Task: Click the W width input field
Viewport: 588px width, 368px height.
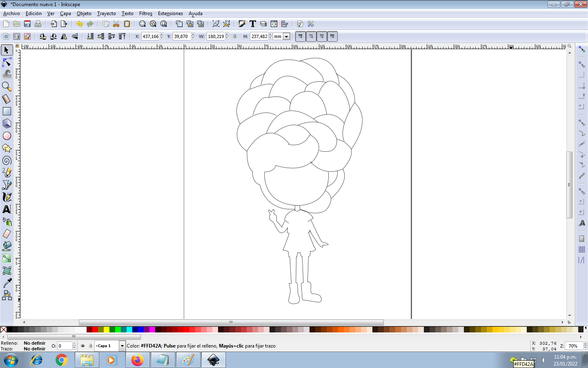Action: tap(216, 36)
